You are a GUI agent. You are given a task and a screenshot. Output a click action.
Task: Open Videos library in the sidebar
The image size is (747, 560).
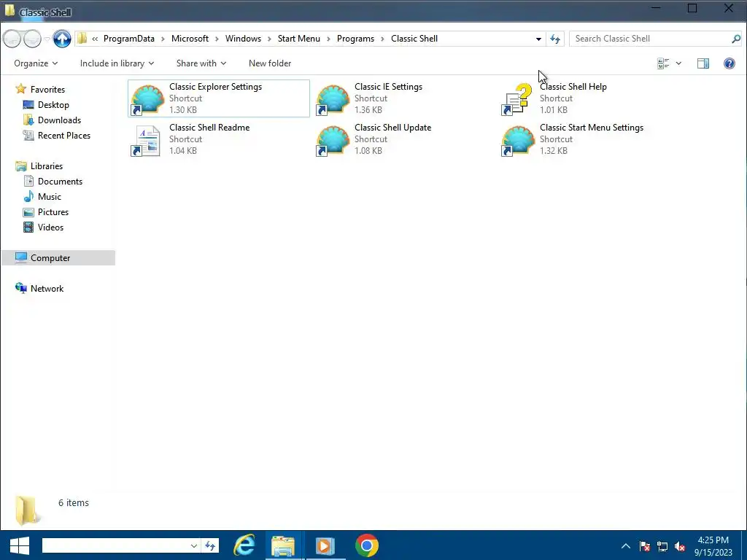50,227
